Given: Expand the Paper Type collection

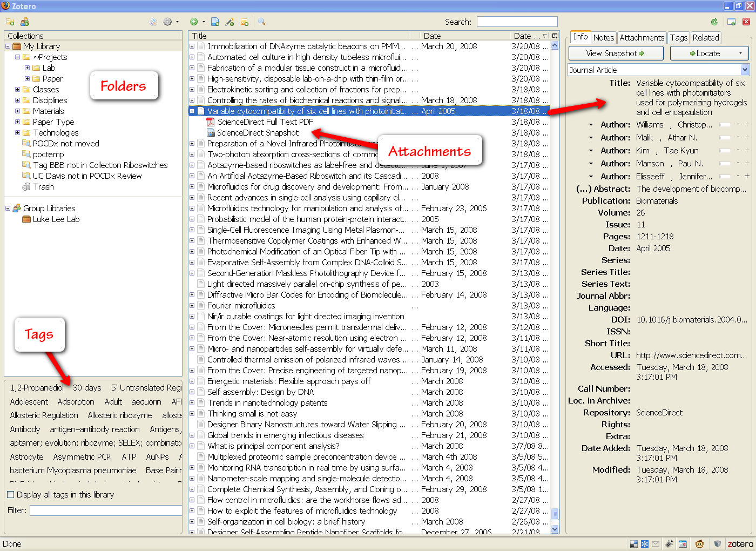Looking at the screenshot, I should pyautogui.click(x=17, y=122).
